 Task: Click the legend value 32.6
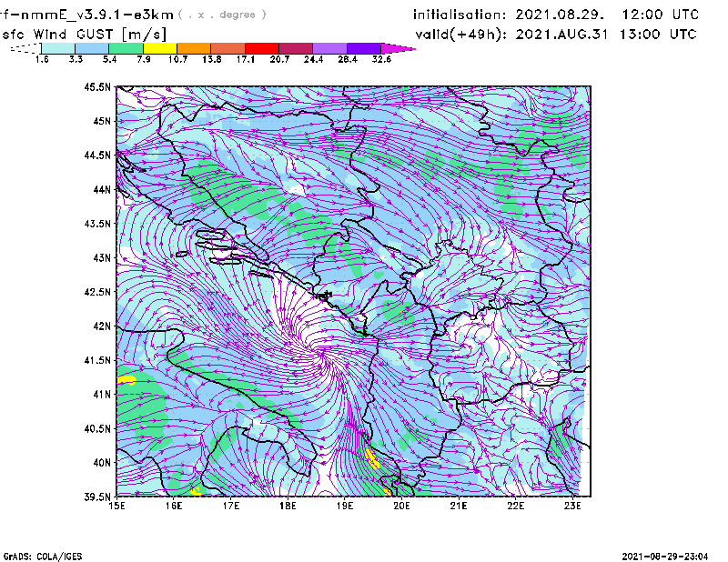(381, 59)
